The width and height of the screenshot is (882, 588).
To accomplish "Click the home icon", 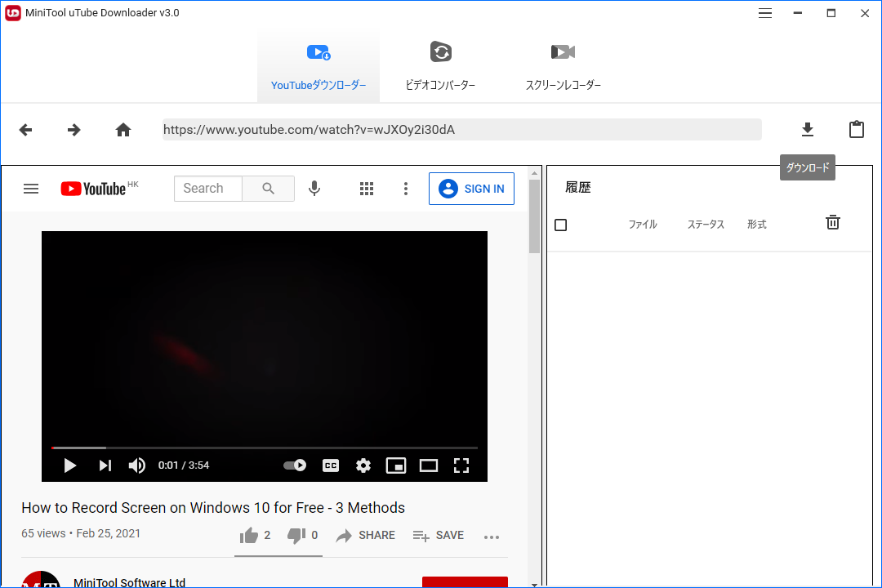I will 123,130.
